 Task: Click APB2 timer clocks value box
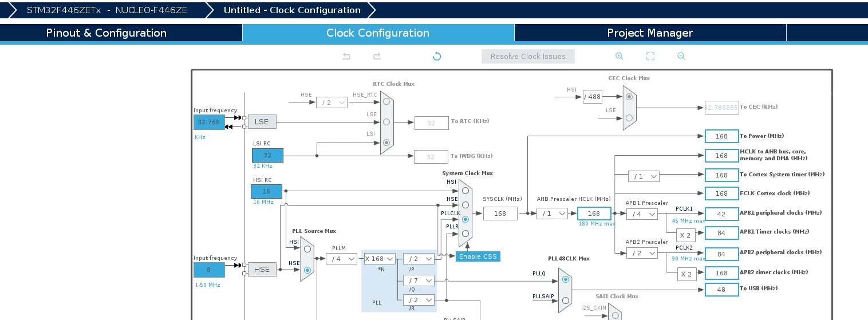click(x=721, y=273)
